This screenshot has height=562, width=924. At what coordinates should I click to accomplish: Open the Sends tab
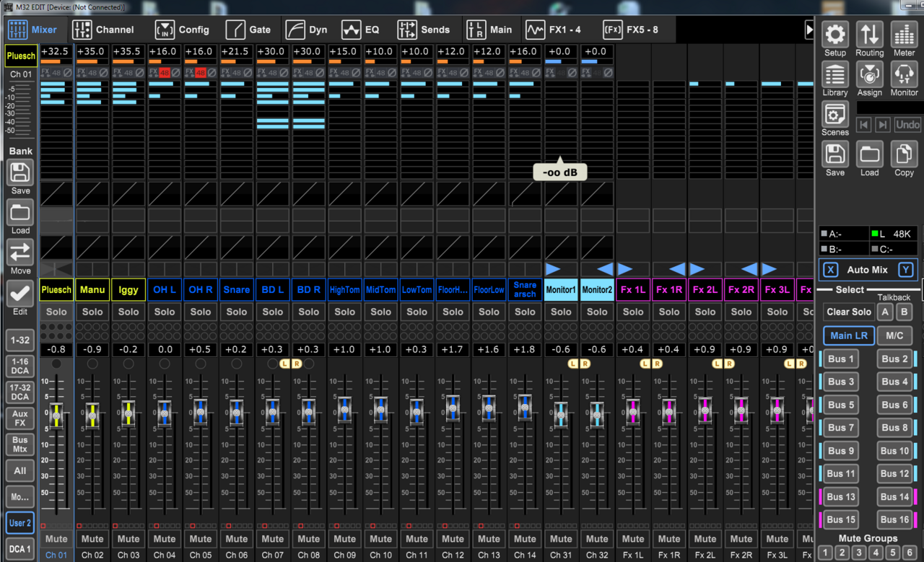pyautogui.click(x=424, y=30)
